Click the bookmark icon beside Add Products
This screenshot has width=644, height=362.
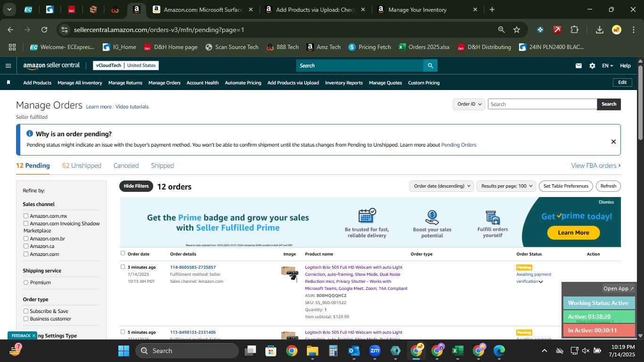point(8,82)
